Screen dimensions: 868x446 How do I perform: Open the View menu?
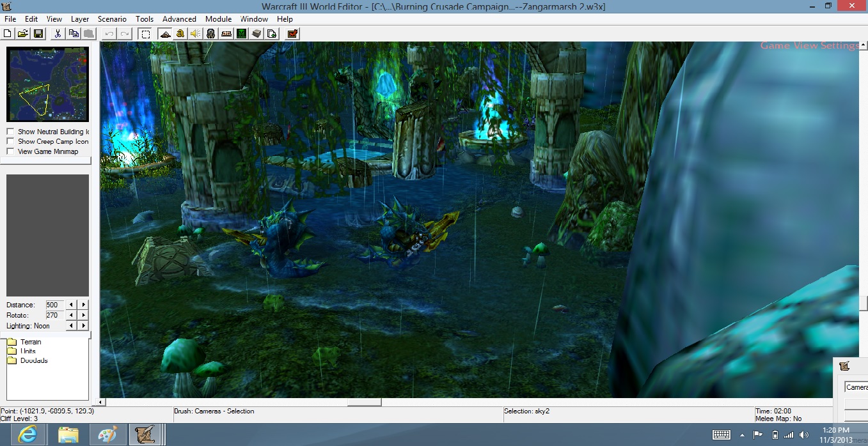click(54, 19)
